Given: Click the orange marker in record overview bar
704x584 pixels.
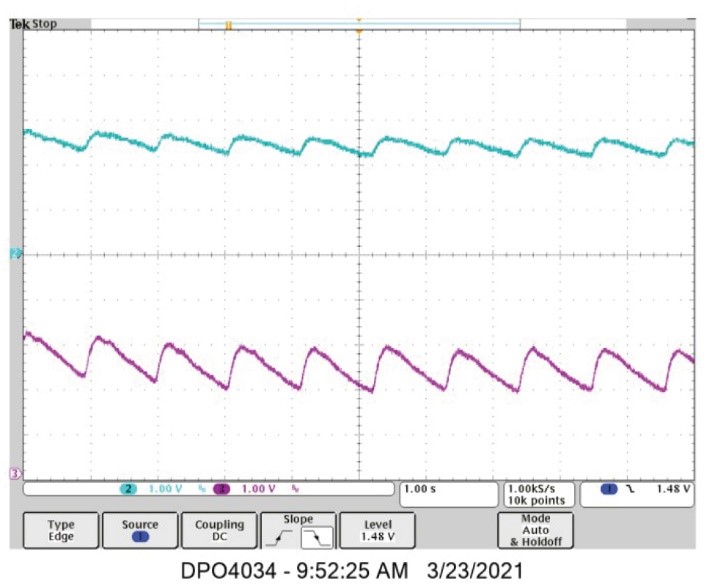Looking at the screenshot, I should coord(229,26).
